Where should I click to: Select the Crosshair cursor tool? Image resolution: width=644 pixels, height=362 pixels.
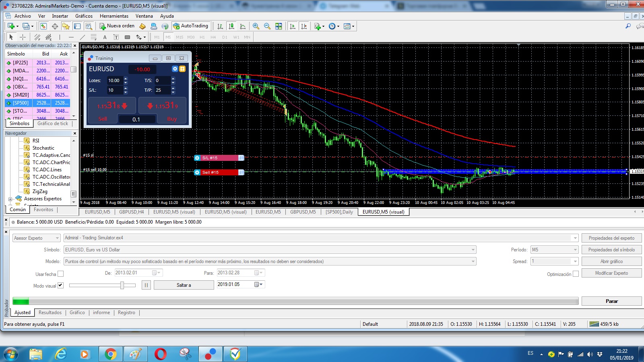click(x=23, y=37)
